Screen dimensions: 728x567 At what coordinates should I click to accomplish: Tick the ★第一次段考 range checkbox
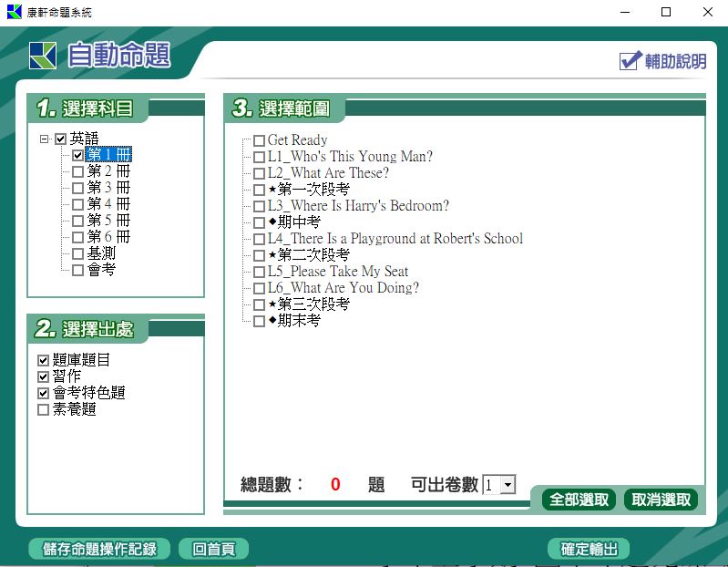259,191
